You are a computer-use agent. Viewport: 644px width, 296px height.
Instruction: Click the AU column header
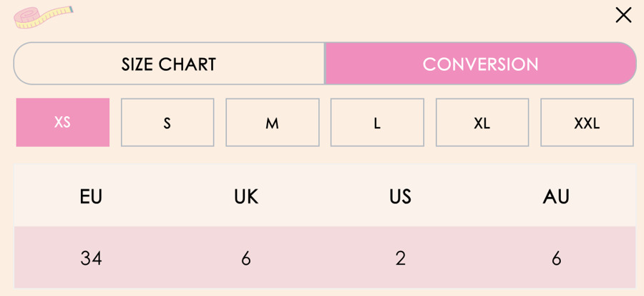coord(556,196)
